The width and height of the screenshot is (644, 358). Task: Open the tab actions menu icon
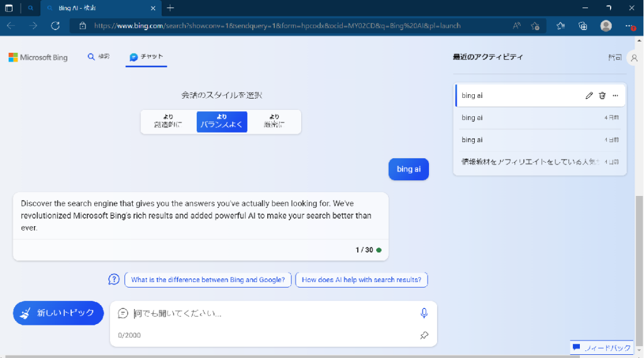coord(9,8)
